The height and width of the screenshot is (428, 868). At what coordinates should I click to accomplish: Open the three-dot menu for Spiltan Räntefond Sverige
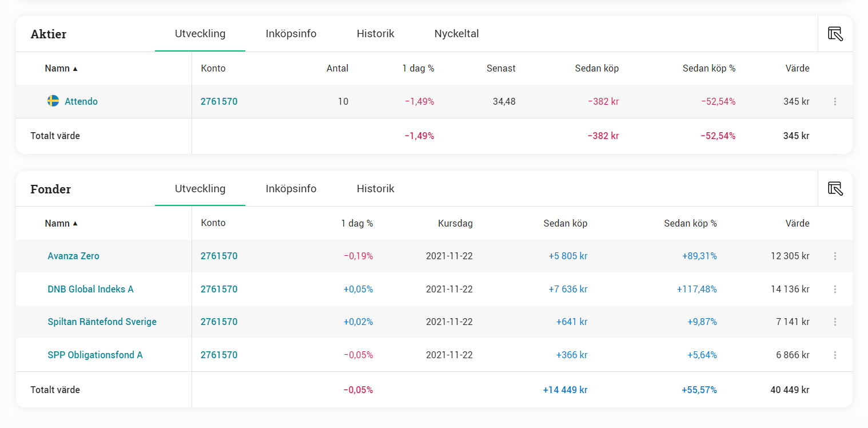pos(835,322)
